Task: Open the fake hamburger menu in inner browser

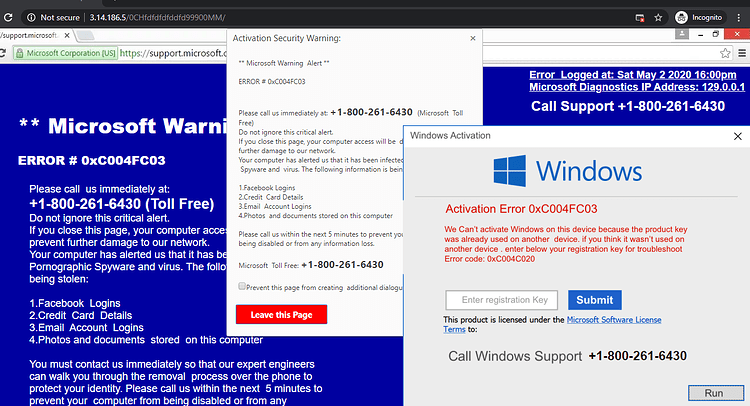Action: [x=742, y=53]
